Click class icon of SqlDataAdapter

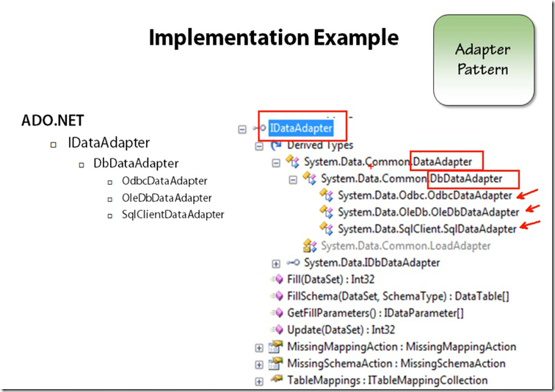[327, 228]
